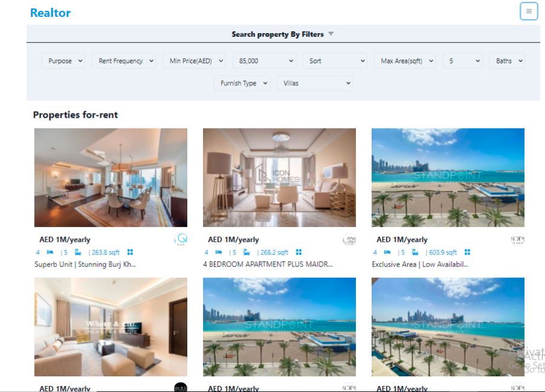
Task: Click agency logo on Exclusive Area listing
Action: [x=518, y=239]
